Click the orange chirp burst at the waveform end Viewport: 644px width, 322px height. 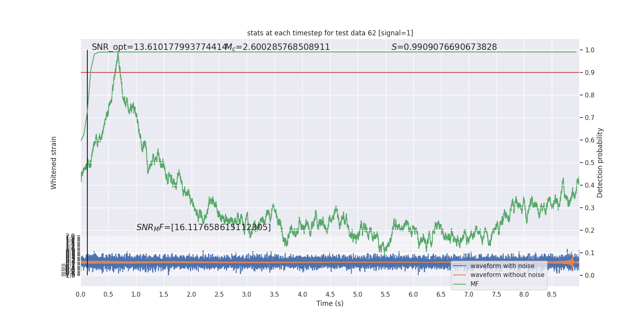coord(572,262)
